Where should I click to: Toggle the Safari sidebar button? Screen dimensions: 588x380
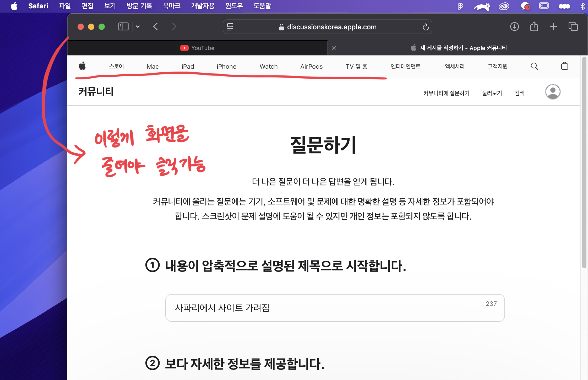(123, 26)
